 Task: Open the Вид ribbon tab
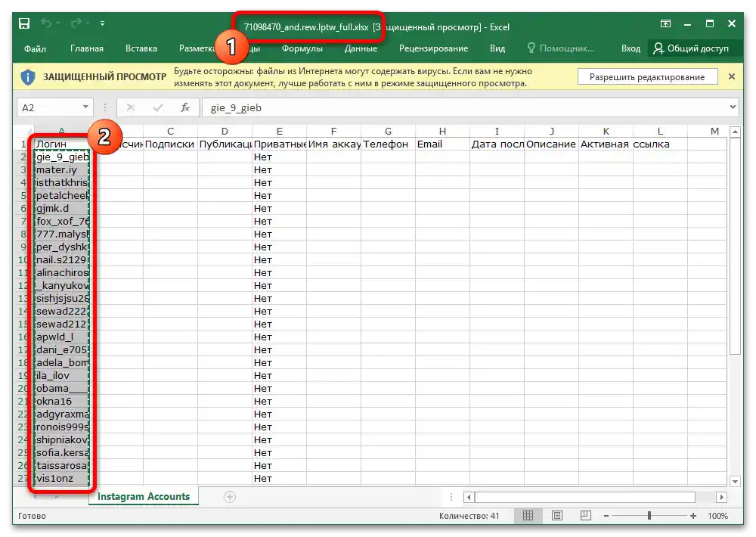coord(497,48)
